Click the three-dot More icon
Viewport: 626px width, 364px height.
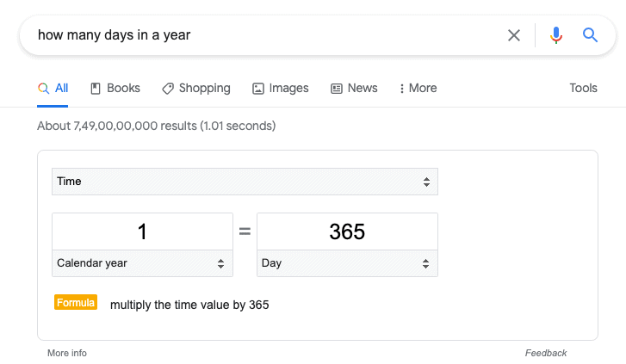coord(401,89)
